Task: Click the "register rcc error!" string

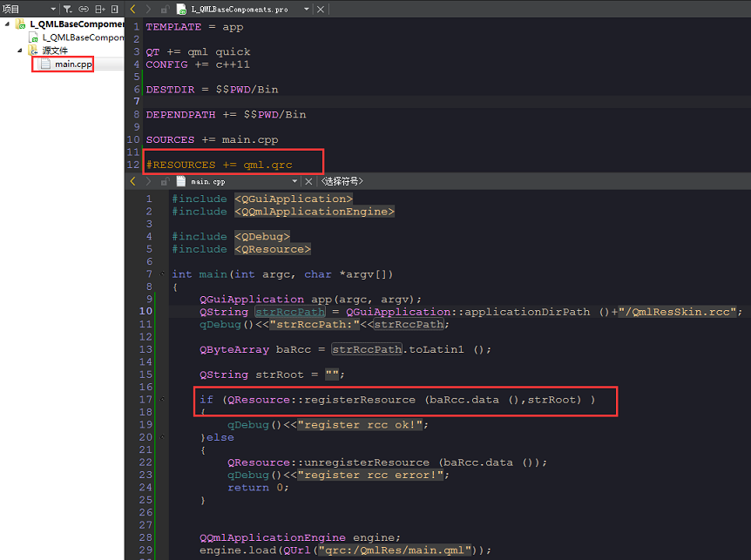Action: [371, 475]
